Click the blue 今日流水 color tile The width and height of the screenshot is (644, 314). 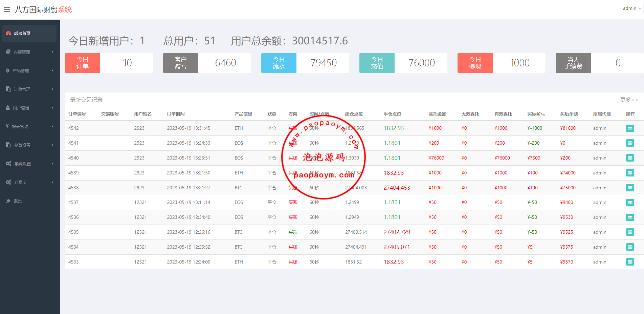[279, 63]
